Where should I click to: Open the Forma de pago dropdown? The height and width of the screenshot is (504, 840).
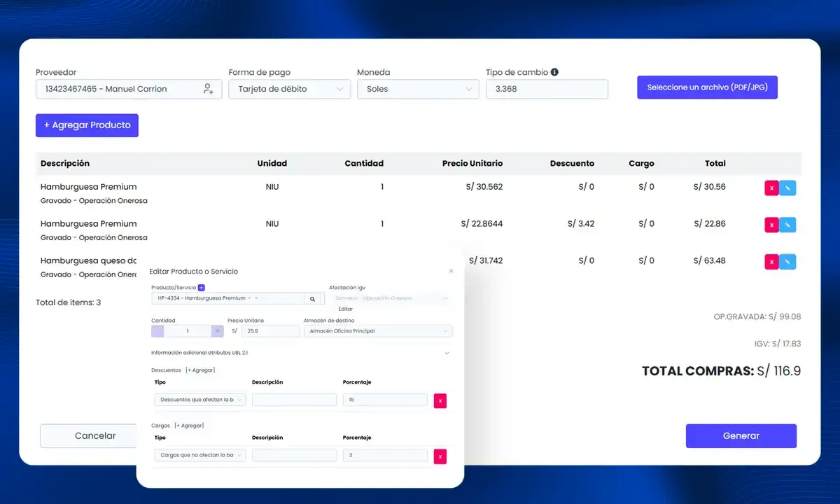pos(290,89)
